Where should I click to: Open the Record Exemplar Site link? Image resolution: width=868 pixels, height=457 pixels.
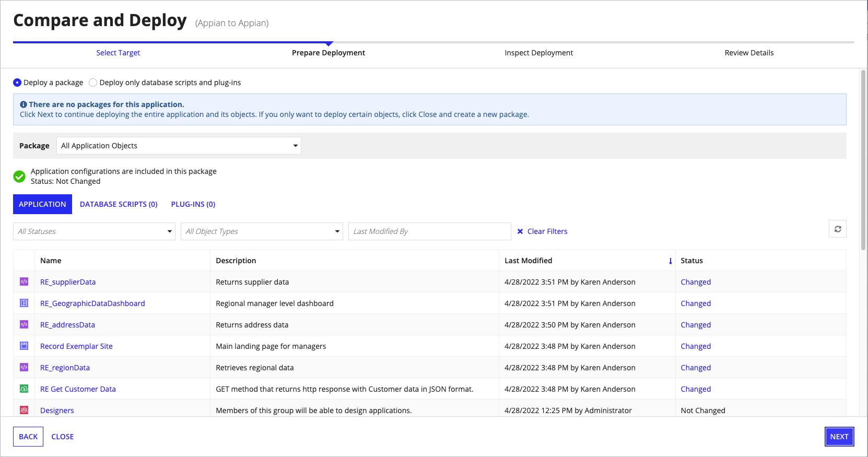click(x=76, y=346)
